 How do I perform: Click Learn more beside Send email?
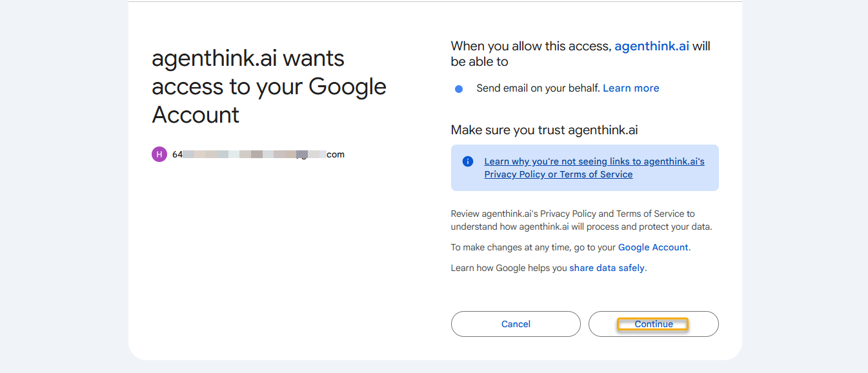point(631,88)
